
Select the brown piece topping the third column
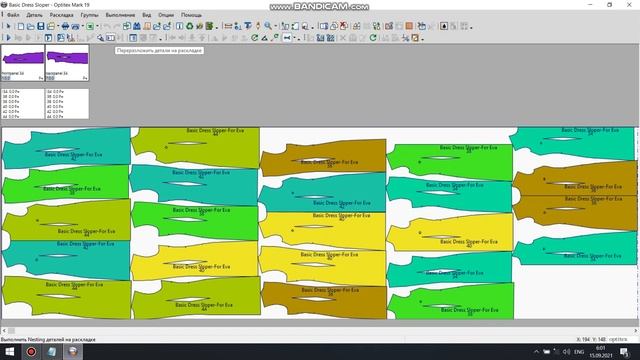coord(323,157)
